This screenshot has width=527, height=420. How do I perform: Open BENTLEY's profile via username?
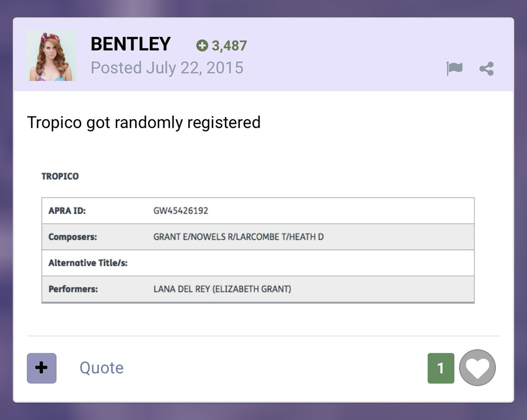coord(131,44)
